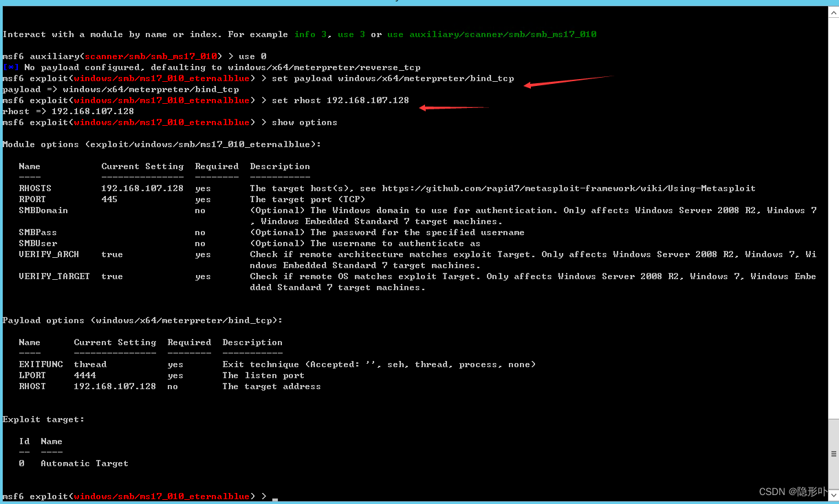
Task: Click the 'Payload options' section heading
Action: coord(142,320)
